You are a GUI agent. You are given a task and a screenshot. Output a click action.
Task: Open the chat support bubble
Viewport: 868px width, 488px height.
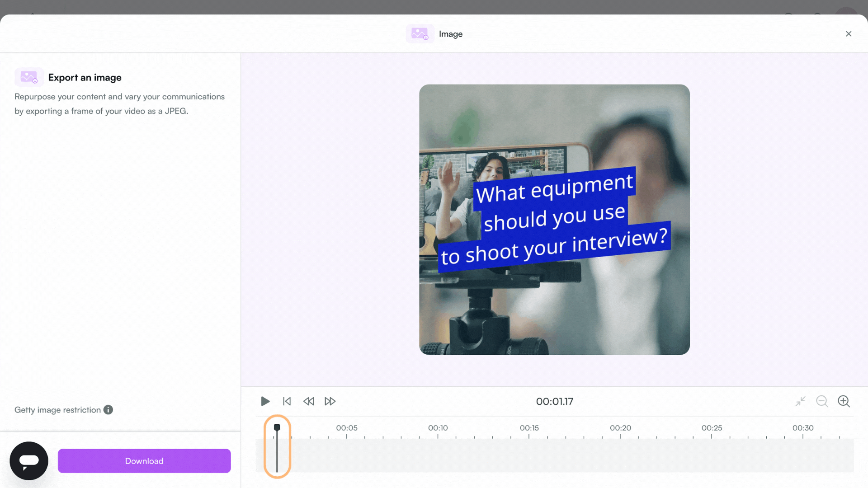pyautogui.click(x=29, y=461)
